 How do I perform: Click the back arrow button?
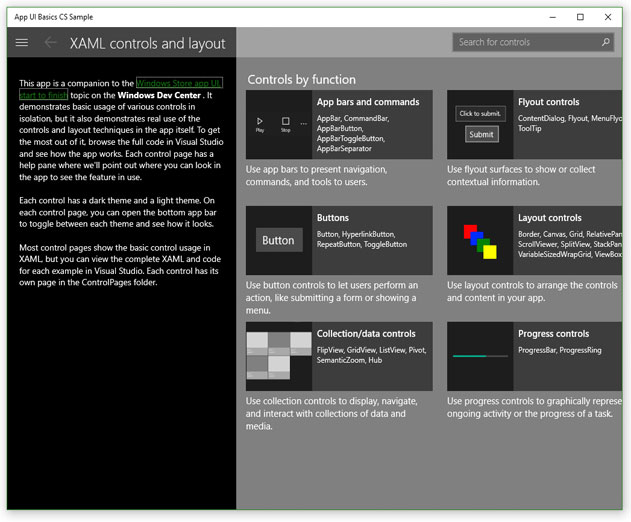[50, 42]
